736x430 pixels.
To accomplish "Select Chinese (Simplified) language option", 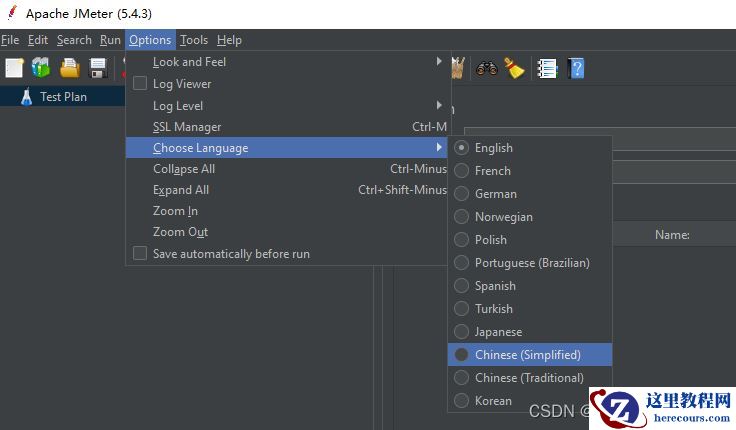I will click(530, 355).
